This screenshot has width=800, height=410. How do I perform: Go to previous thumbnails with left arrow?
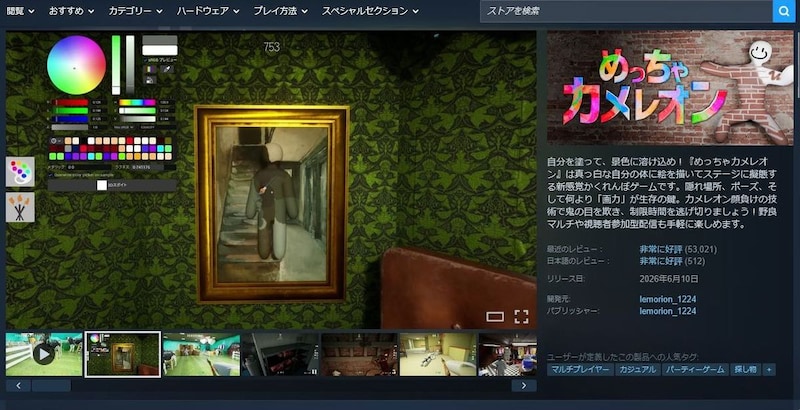18,386
